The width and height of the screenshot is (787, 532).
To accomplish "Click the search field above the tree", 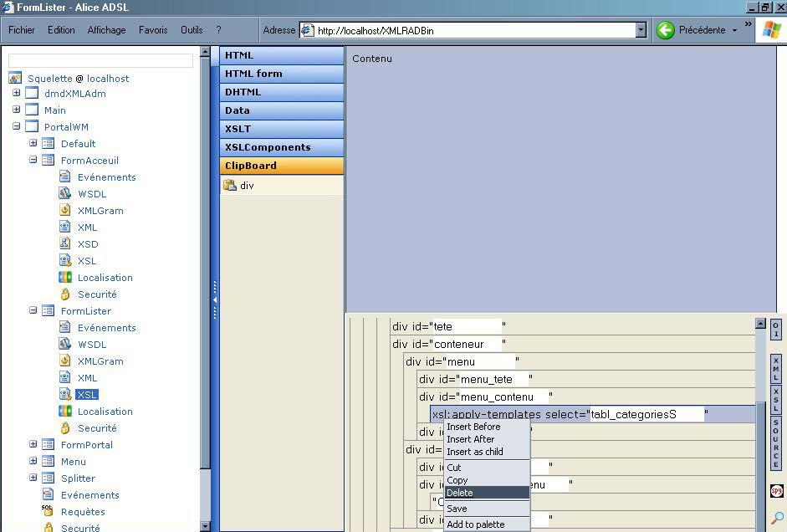I will [x=100, y=60].
